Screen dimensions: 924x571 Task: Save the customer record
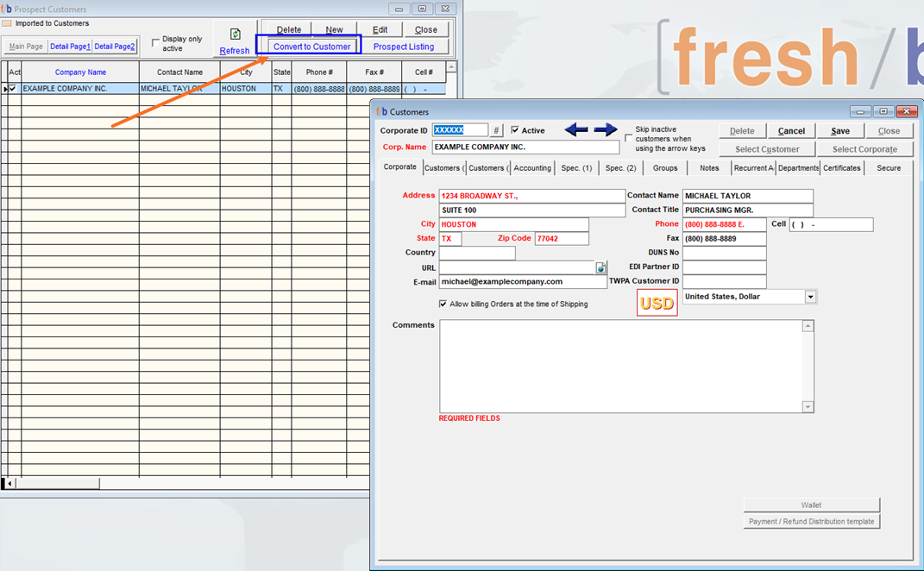click(840, 131)
